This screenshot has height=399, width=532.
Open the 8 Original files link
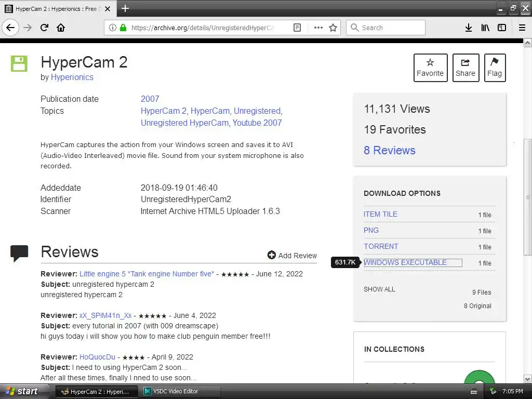[x=477, y=305]
